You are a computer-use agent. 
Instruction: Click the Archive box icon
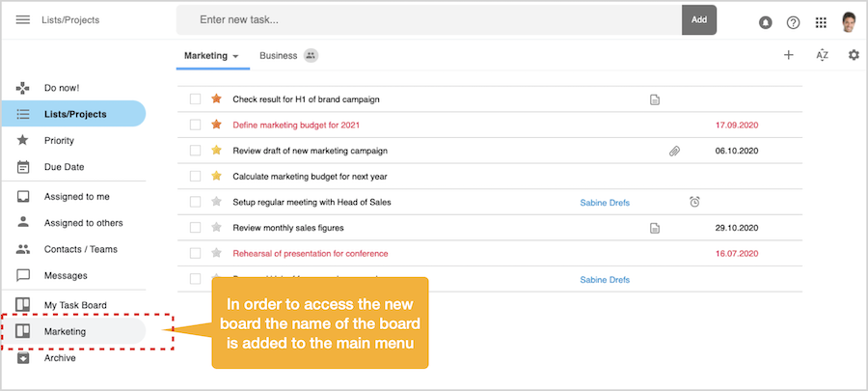23,358
